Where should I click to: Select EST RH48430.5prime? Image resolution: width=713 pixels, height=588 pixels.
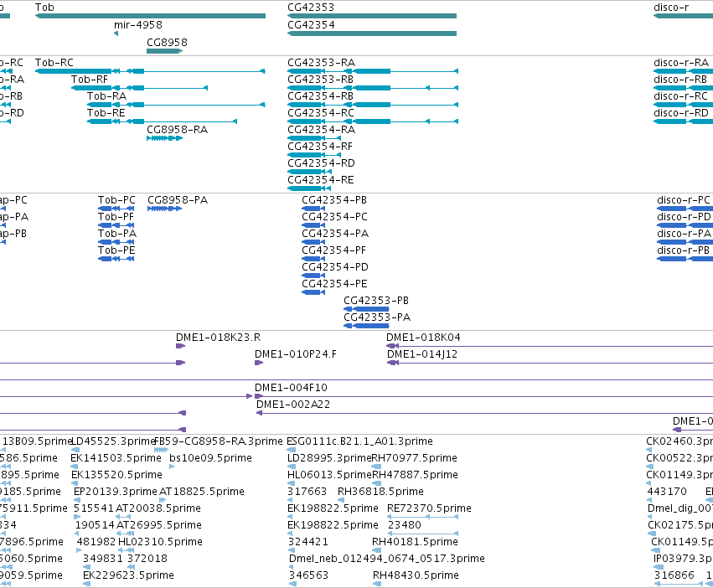tap(416, 575)
